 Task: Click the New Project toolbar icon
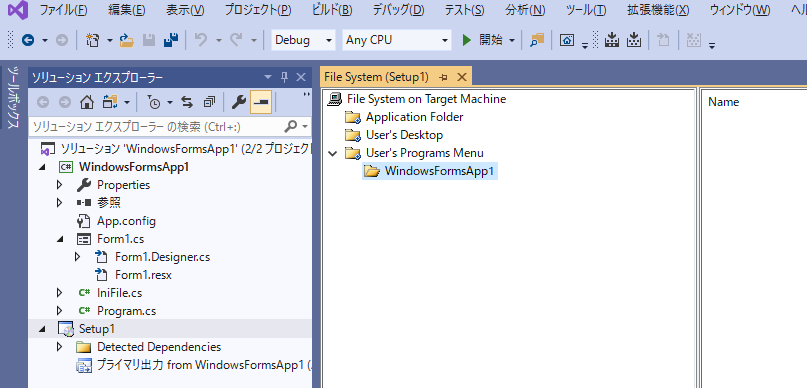pos(92,40)
